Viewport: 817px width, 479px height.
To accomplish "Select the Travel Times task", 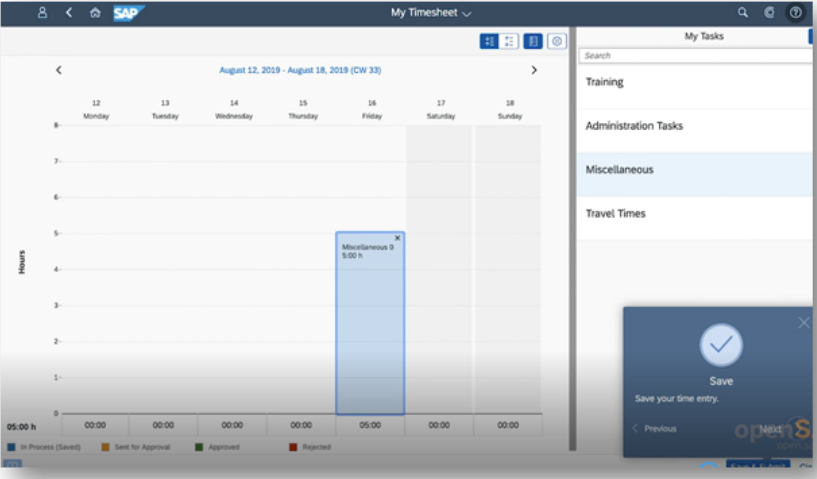I will (615, 213).
